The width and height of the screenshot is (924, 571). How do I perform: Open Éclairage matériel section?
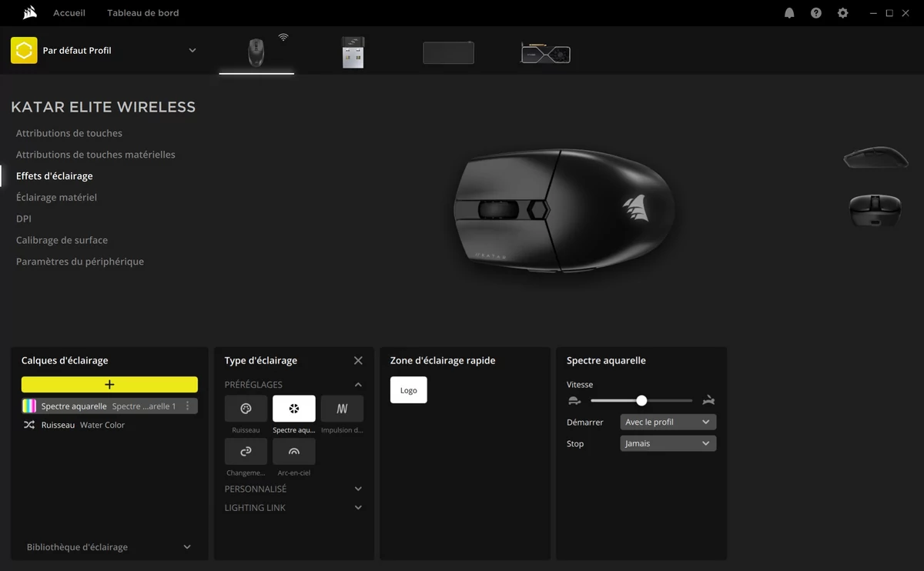(56, 198)
